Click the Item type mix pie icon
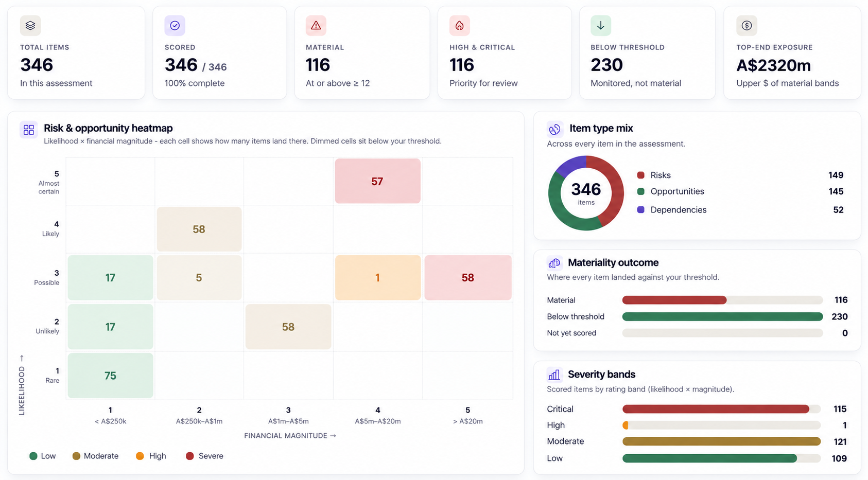Viewport: 868px width, 480px height. tap(554, 129)
